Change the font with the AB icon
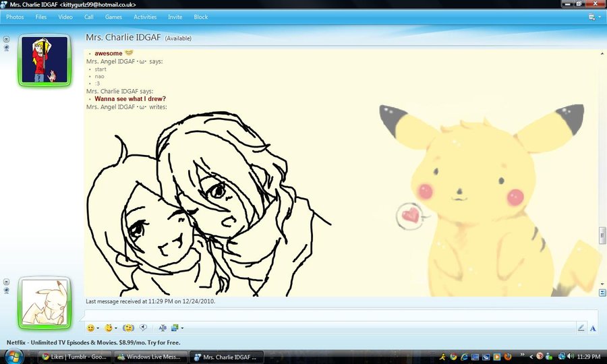This screenshot has height=364, width=607. pos(163,328)
